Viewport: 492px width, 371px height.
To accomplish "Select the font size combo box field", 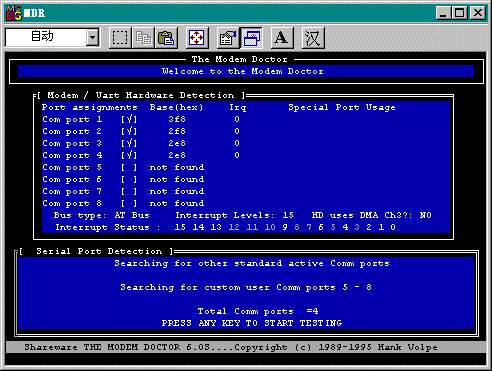I will pyautogui.click(x=52, y=37).
